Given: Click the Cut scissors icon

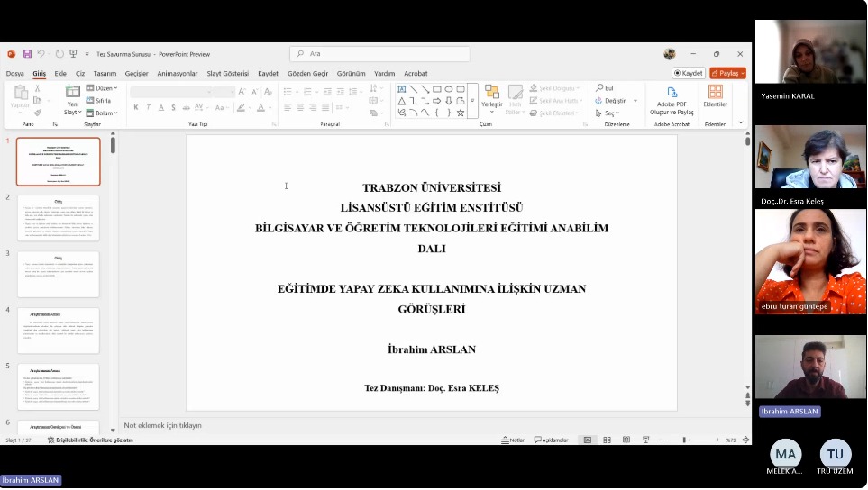Looking at the screenshot, I should (x=38, y=88).
